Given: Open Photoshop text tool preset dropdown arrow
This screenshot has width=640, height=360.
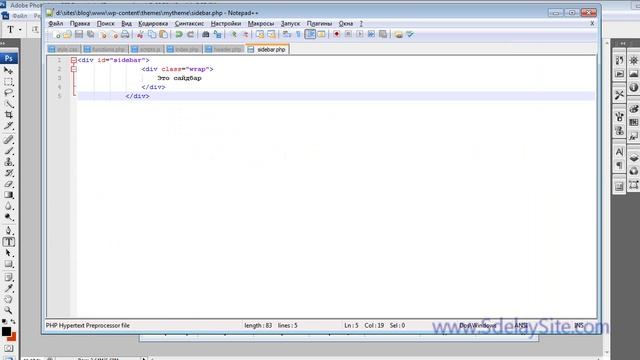Looking at the screenshot, I should click(x=20, y=30).
